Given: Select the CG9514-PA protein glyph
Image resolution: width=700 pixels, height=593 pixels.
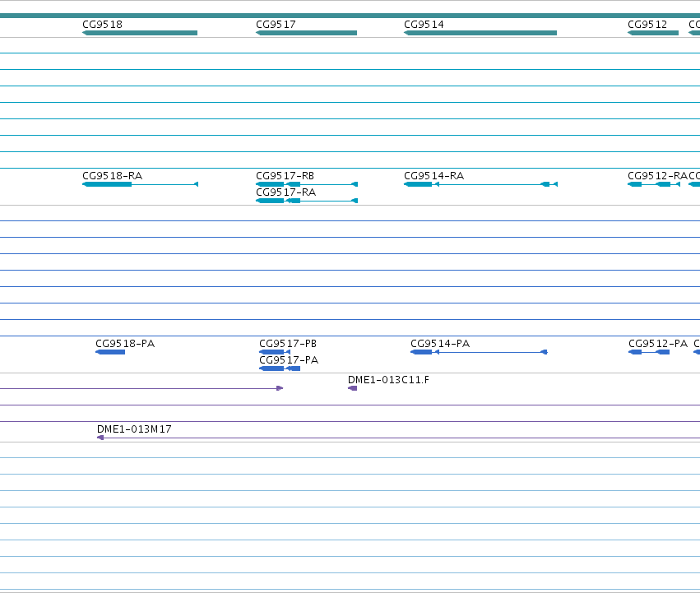Looking at the screenshot, I should [479, 352].
